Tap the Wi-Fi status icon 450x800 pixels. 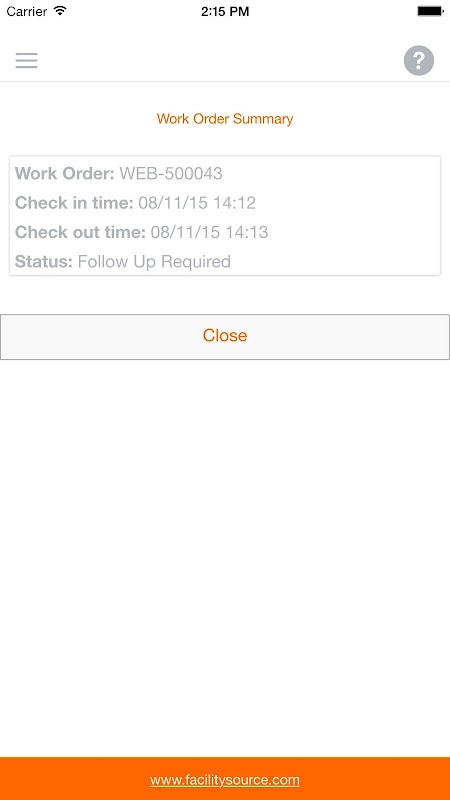pos(60,11)
